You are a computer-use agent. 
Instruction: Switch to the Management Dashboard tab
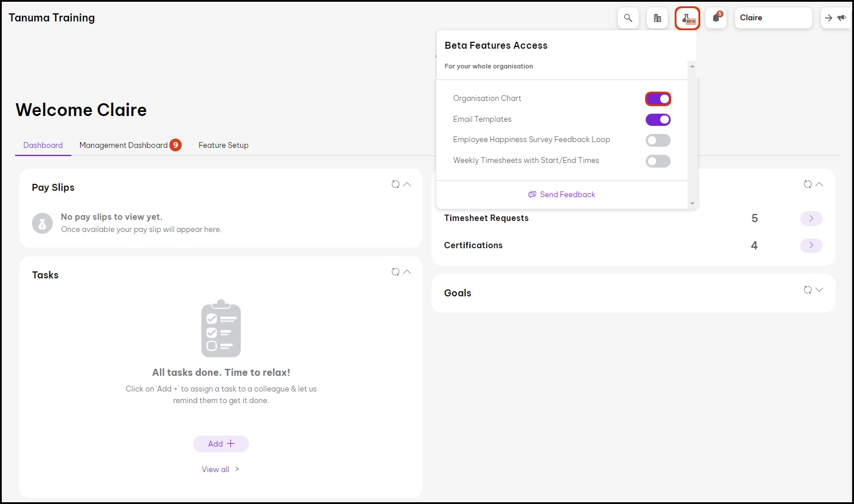[x=124, y=145]
